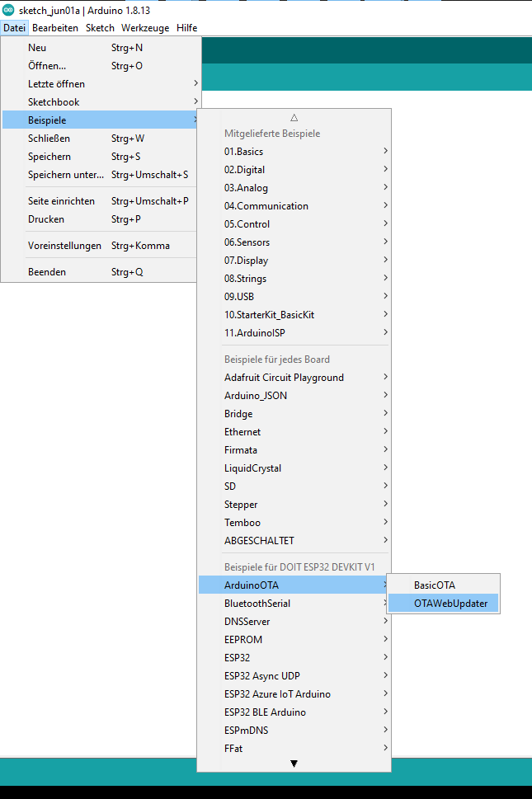This screenshot has width=532, height=799.
Task: Open the Hilfe menu
Action: 186,28
